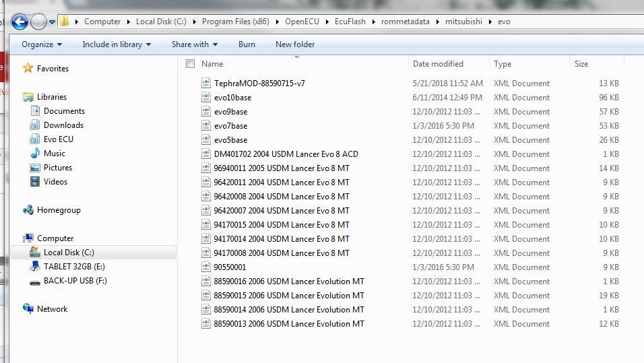Select the BACK-UP USB (F:) drive icon
This screenshot has width=644, height=363.
pyautogui.click(x=35, y=281)
